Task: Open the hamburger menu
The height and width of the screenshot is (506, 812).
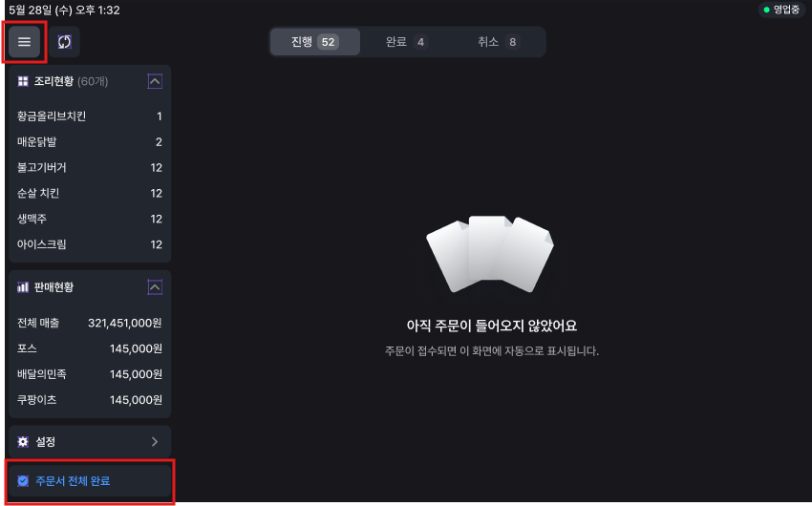Action: (x=24, y=42)
